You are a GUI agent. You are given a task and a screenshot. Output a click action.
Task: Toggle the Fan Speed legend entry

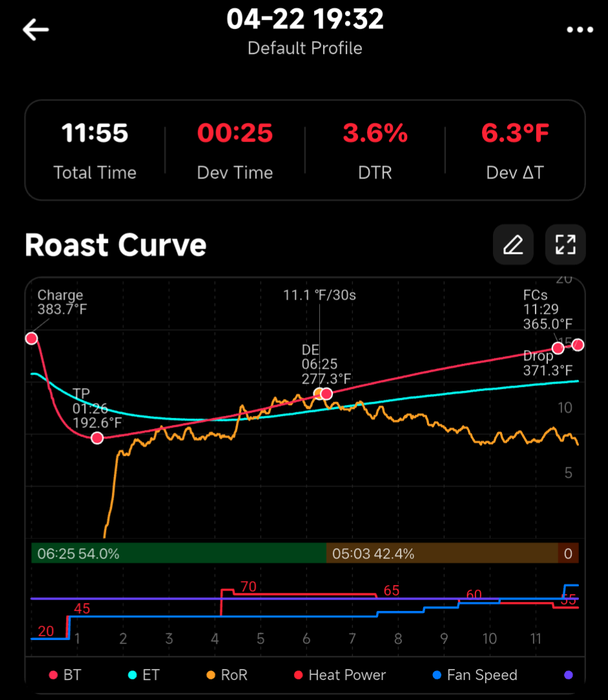[476, 675]
